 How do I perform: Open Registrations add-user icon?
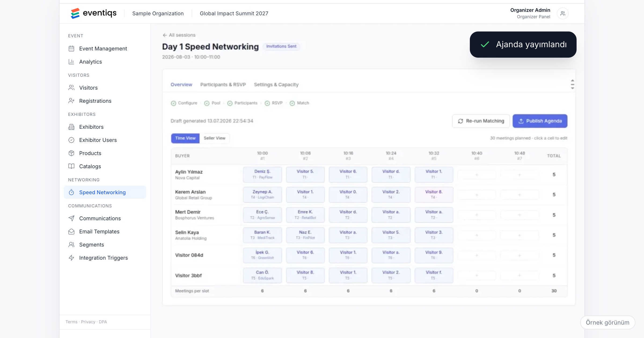pyautogui.click(x=71, y=101)
